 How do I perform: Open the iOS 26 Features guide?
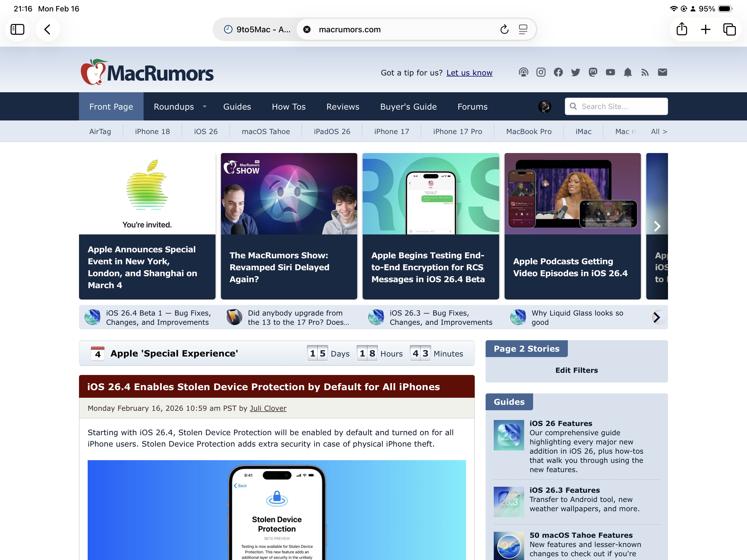pyautogui.click(x=577, y=446)
